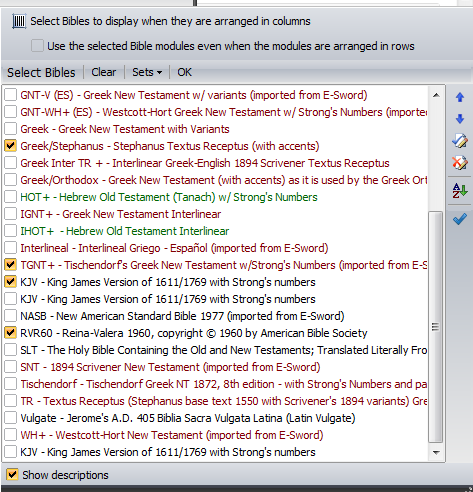Check the Vulgate Latin checkbox
This screenshot has width=473, height=492.
11,418
